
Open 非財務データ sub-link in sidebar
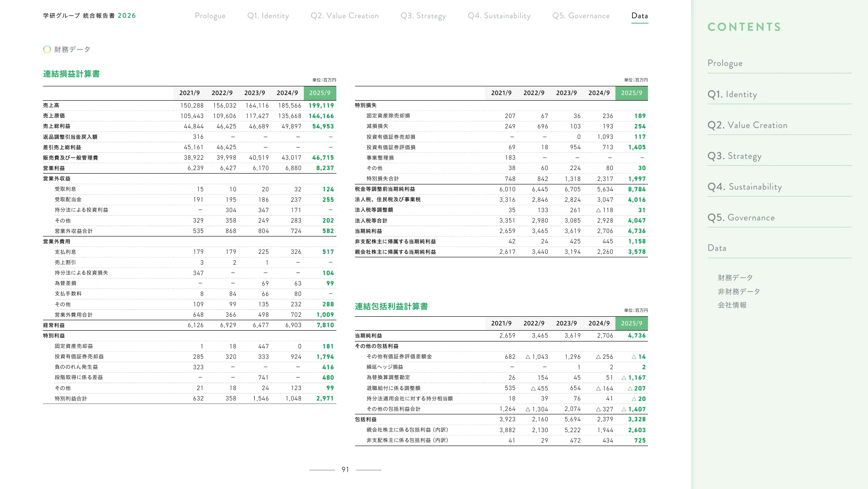739,292
